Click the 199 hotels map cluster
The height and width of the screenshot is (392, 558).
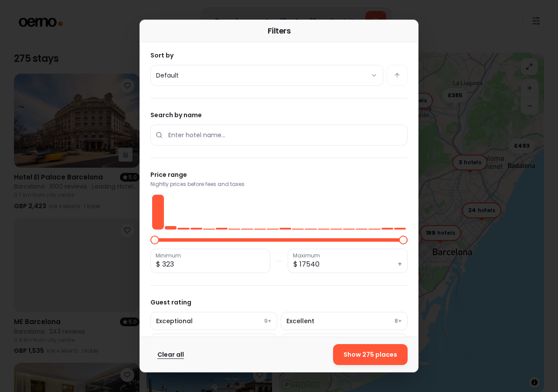coord(440,233)
